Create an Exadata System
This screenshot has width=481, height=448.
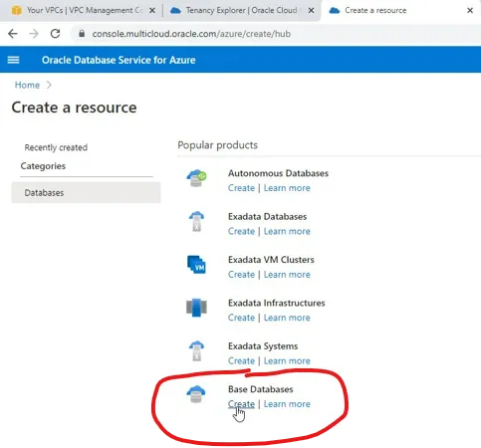click(241, 360)
